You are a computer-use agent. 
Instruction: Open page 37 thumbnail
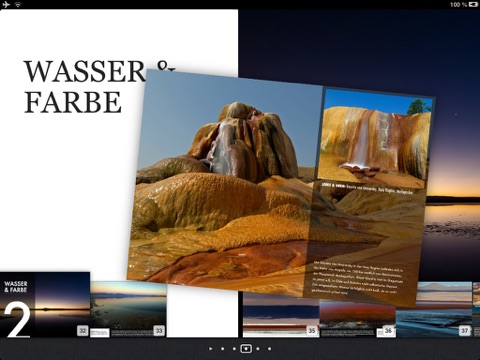[x=434, y=309]
